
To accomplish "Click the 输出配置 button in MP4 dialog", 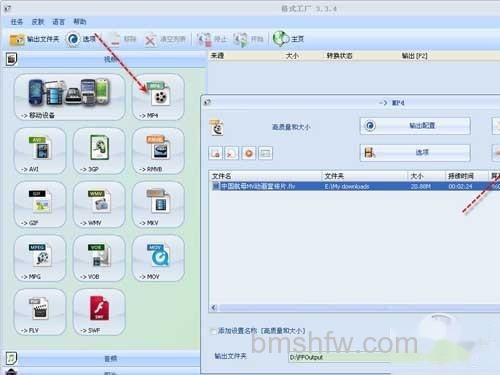I will [x=415, y=126].
